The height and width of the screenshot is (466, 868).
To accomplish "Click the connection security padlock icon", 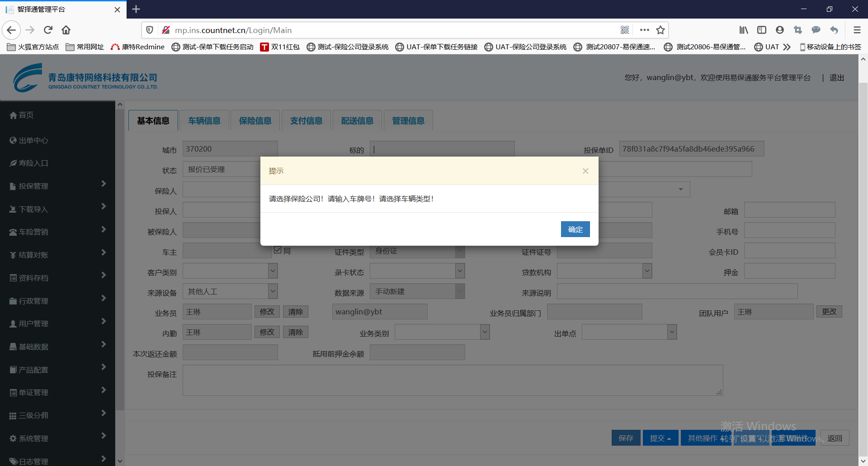I will (166, 30).
